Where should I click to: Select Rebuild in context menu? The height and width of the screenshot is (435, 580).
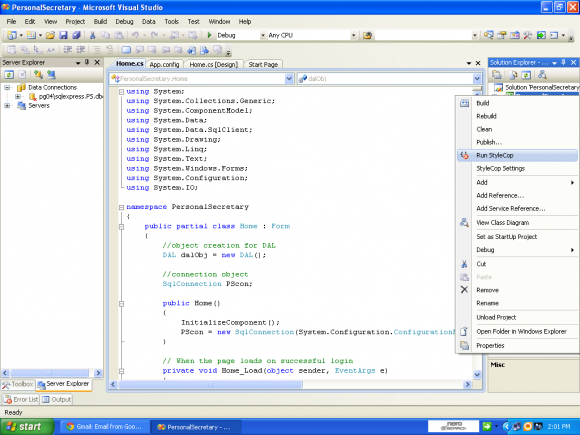click(517, 116)
